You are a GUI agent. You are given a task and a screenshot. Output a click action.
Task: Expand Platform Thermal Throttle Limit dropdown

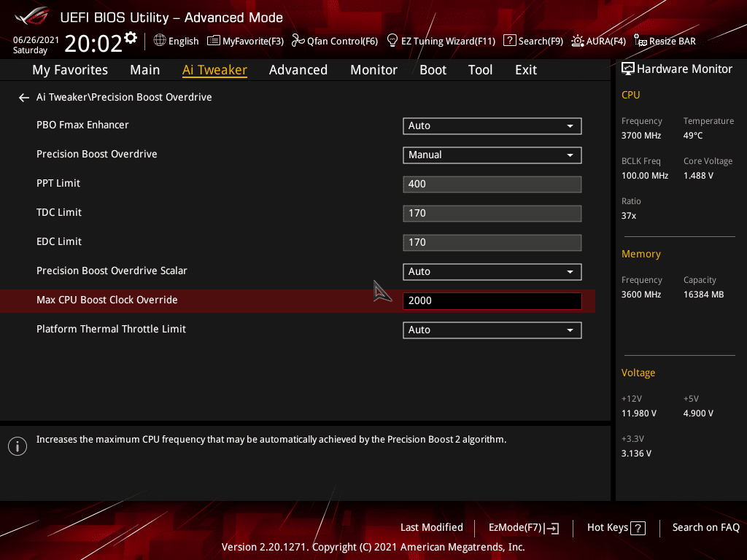point(492,330)
